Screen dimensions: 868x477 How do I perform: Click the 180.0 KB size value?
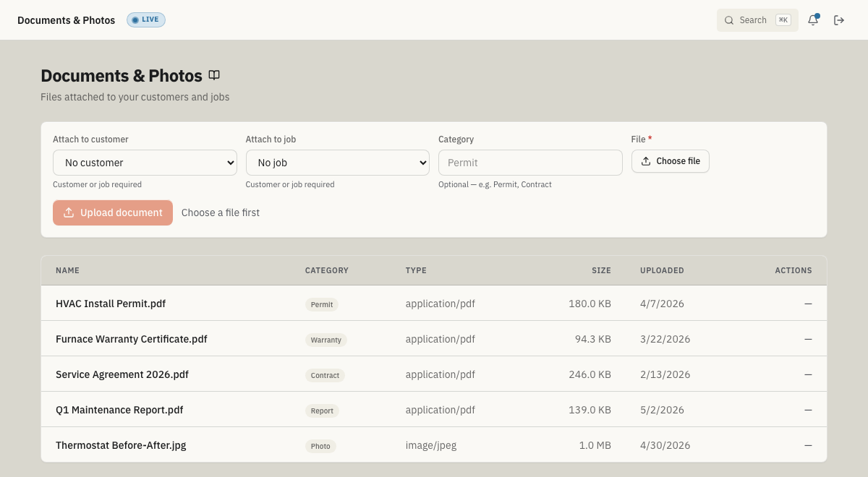tap(590, 304)
